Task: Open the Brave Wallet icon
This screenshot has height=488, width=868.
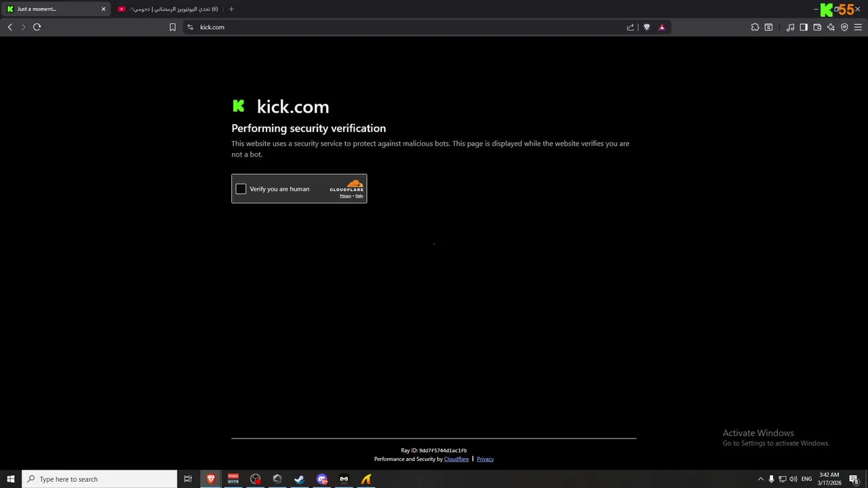Action: pyautogui.click(x=817, y=27)
